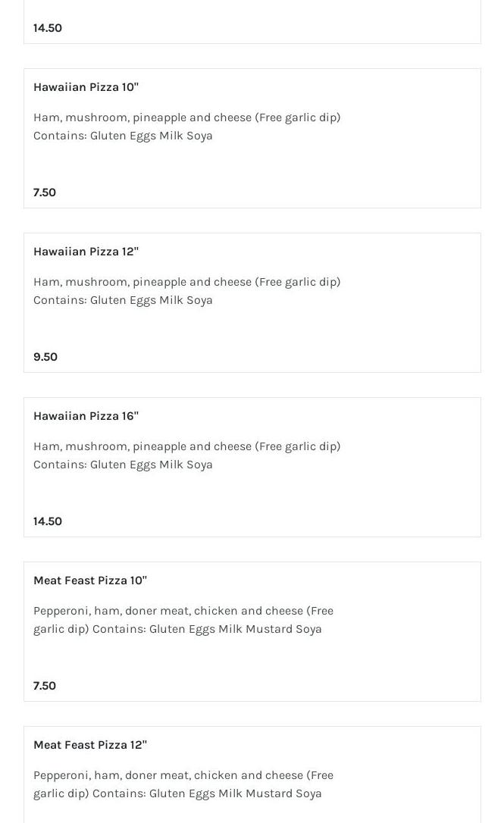
Task: Click the 14.50 price at the top
Action: [48, 28]
